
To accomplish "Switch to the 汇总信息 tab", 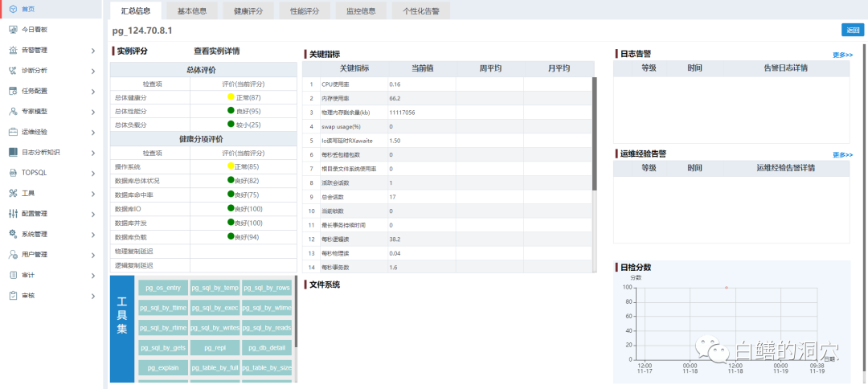I will click(x=136, y=10).
